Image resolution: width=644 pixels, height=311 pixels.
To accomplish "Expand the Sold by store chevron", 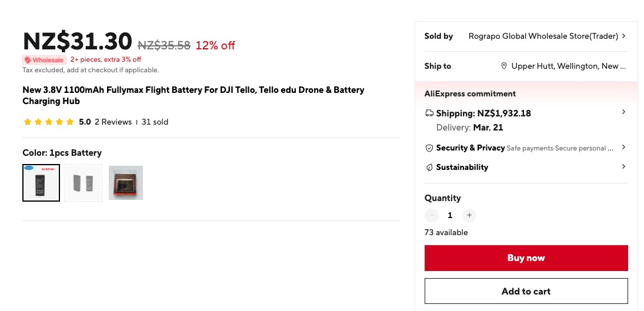I will [x=623, y=36].
